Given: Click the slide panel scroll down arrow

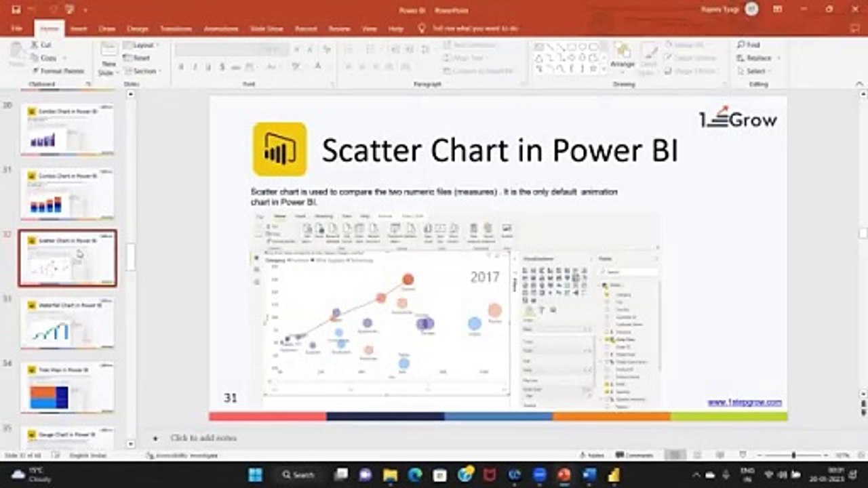Looking at the screenshot, I should (x=131, y=445).
